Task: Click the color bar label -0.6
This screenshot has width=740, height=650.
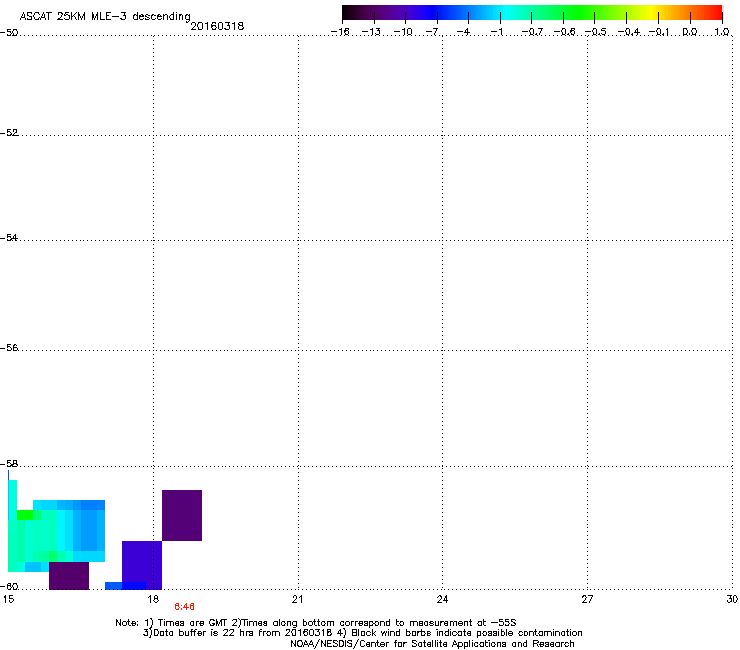Action: pos(564,32)
